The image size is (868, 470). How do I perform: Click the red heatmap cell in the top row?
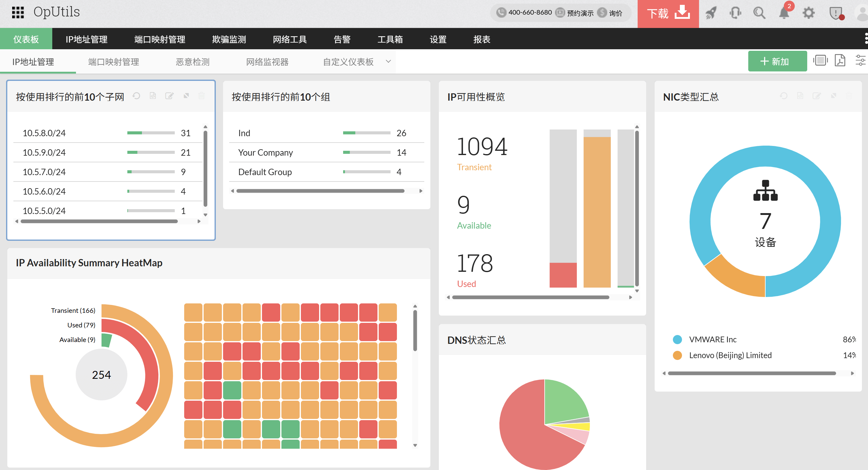tap(271, 313)
